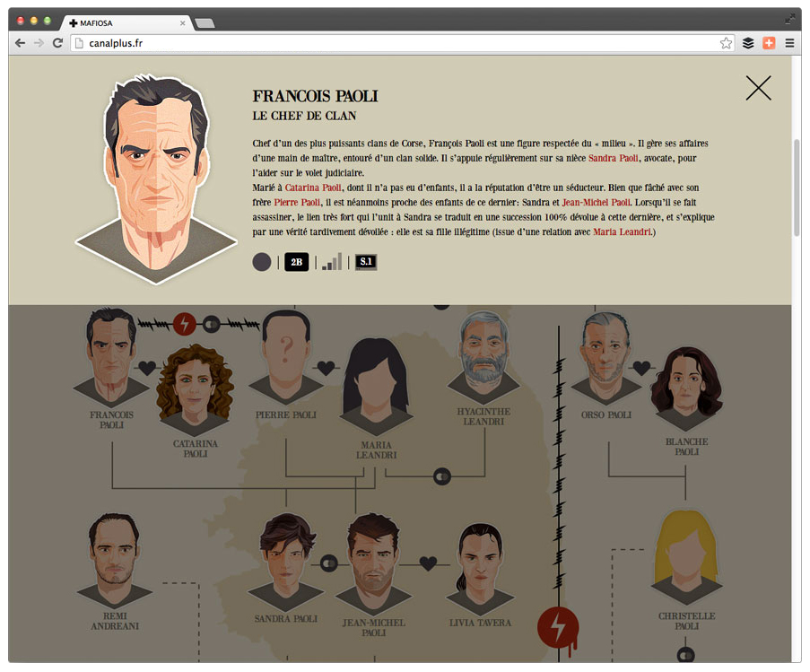Click the S.1 season badge
Viewport: 810px width, 672px height.
366,262
